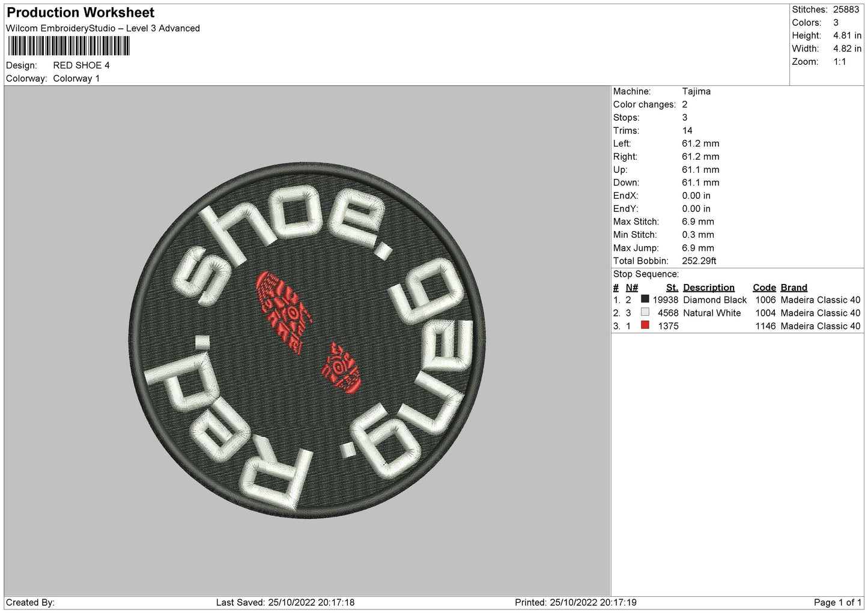Click 'Madeira Classic 40' in the Natural White row
This screenshot has width=868, height=613.
click(821, 313)
